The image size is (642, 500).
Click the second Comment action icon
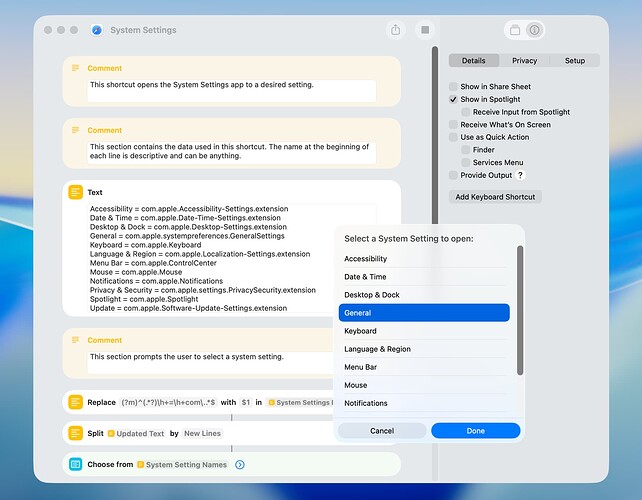pos(75,130)
